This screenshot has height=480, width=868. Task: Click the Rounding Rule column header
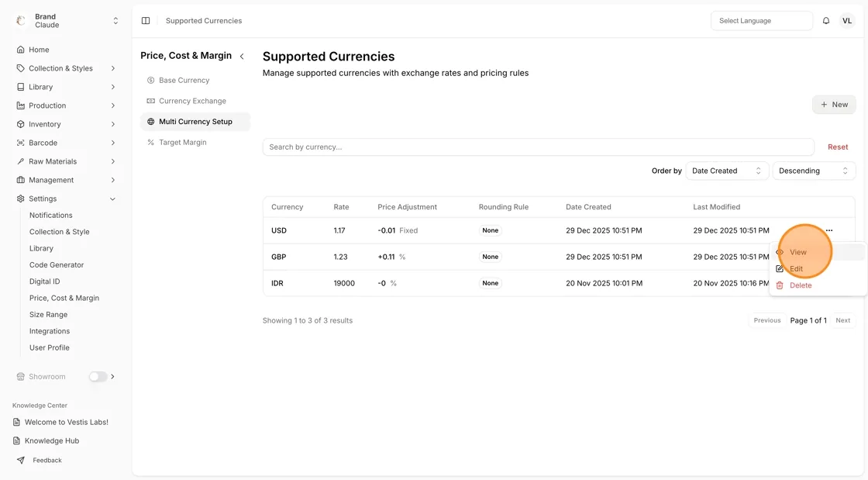[x=503, y=207]
